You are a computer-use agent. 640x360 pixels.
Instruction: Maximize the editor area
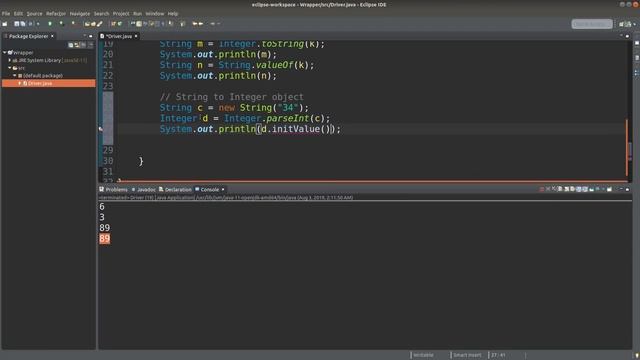click(x=627, y=36)
